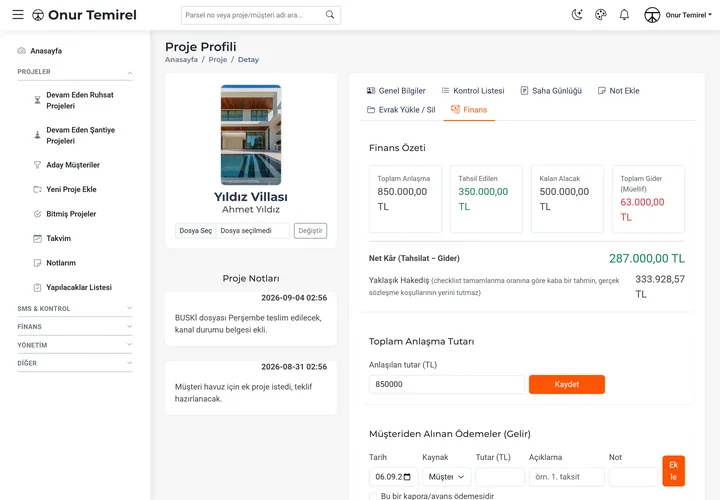
Task: Click the "350.000,00 TL" Tahsil Edilen value
Action: [x=483, y=199]
